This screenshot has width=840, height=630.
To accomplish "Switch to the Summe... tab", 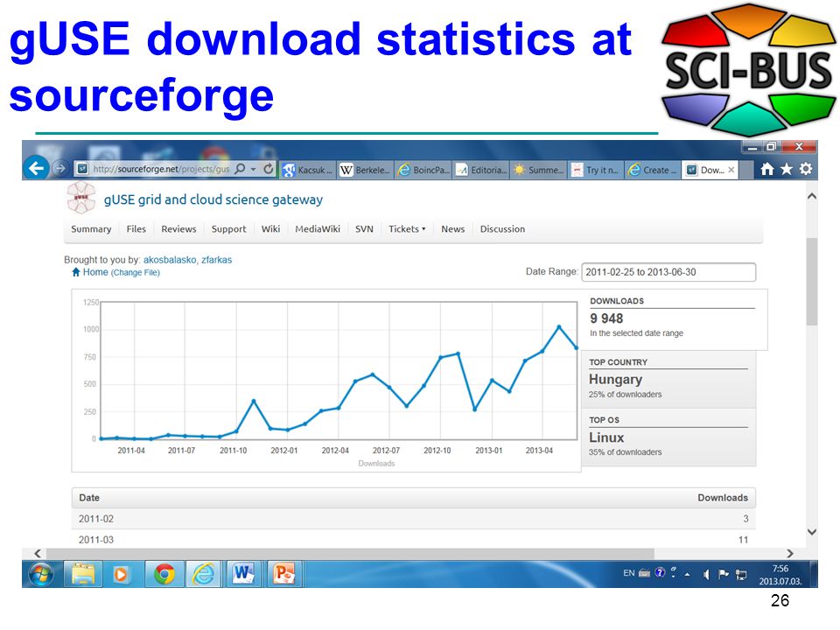I will point(538,170).
